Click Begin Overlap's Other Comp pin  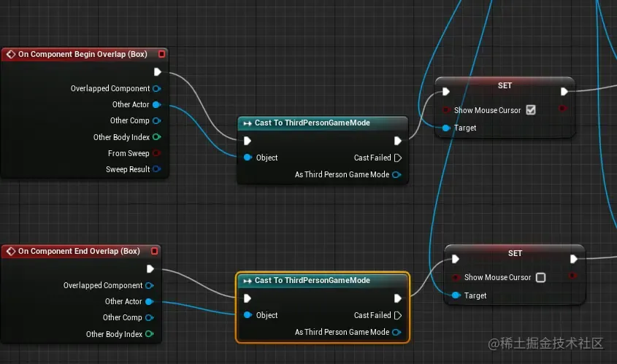[156, 120]
